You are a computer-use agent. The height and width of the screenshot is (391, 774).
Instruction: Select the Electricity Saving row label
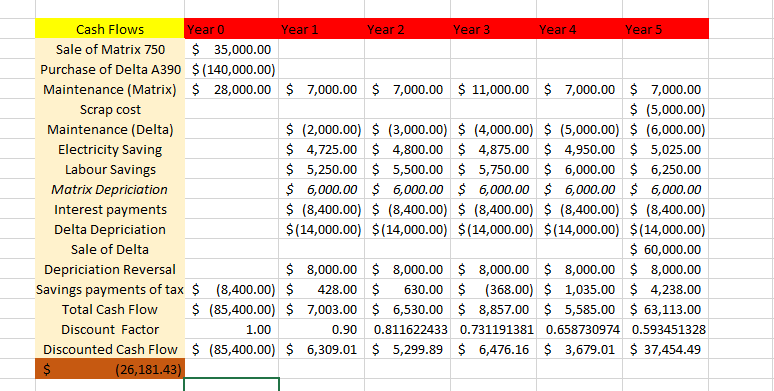110,150
